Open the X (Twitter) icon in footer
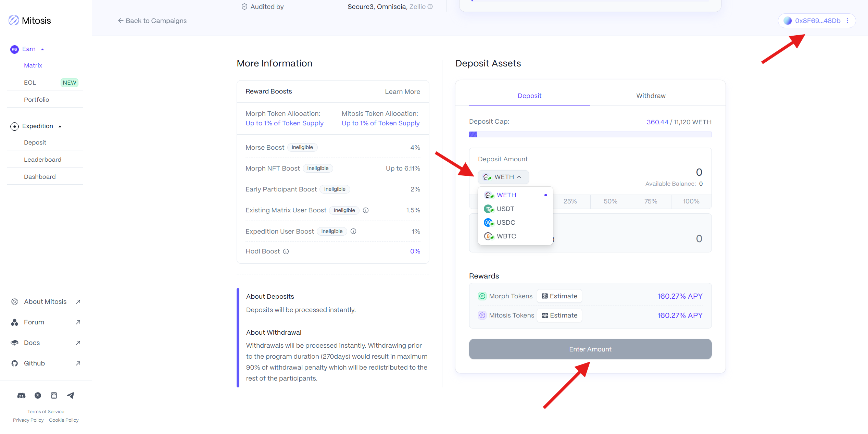The image size is (868, 434). click(38, 396)
